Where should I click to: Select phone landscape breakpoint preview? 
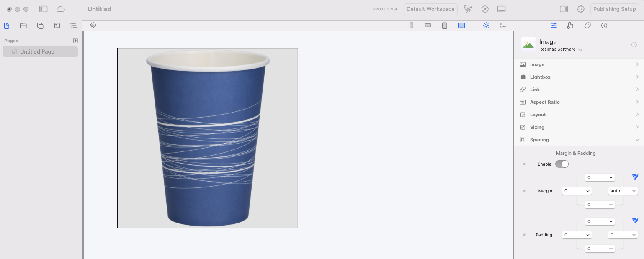tap(428, 26)
